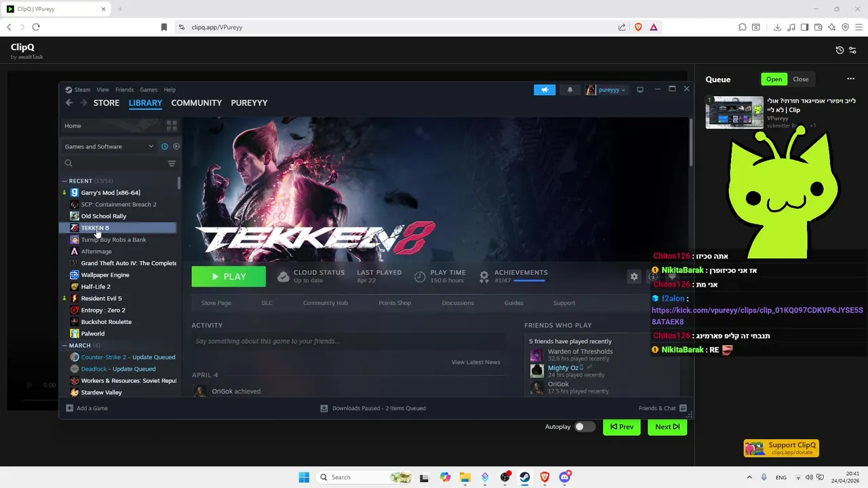The image size is (868, 488).
Task: Click the Support ClipQ donate button
Action: (x=781, y=449)
